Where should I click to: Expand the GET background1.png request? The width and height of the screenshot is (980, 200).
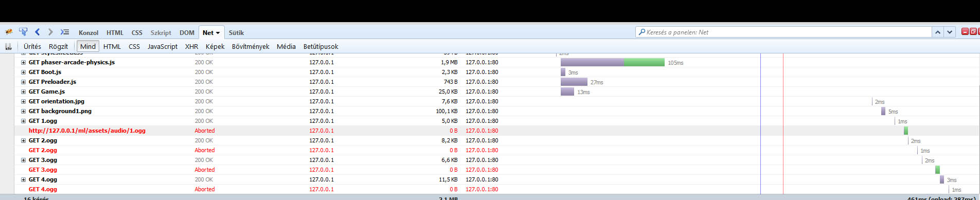(x=23, y=111)
